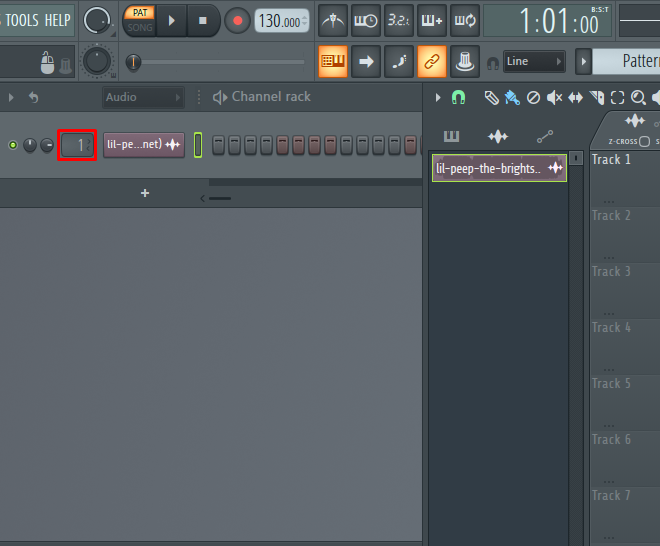Open the Line snap dropdown
660x546 pixels.
pyautogui.click(x=534, y=61)
